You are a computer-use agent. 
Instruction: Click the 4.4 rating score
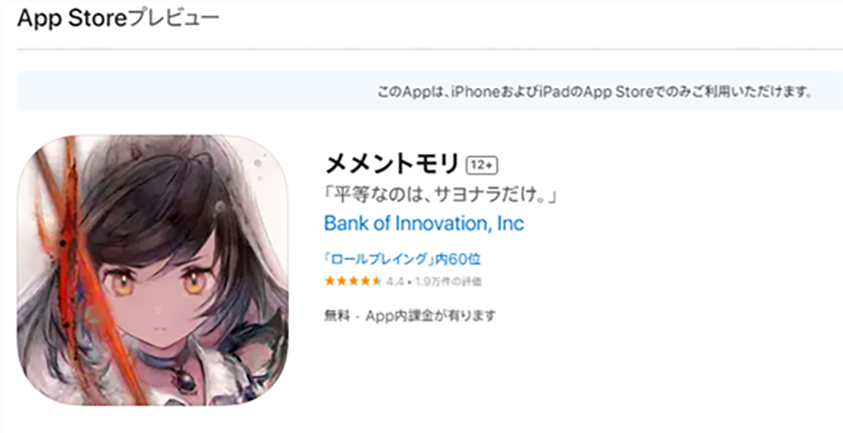395,282
